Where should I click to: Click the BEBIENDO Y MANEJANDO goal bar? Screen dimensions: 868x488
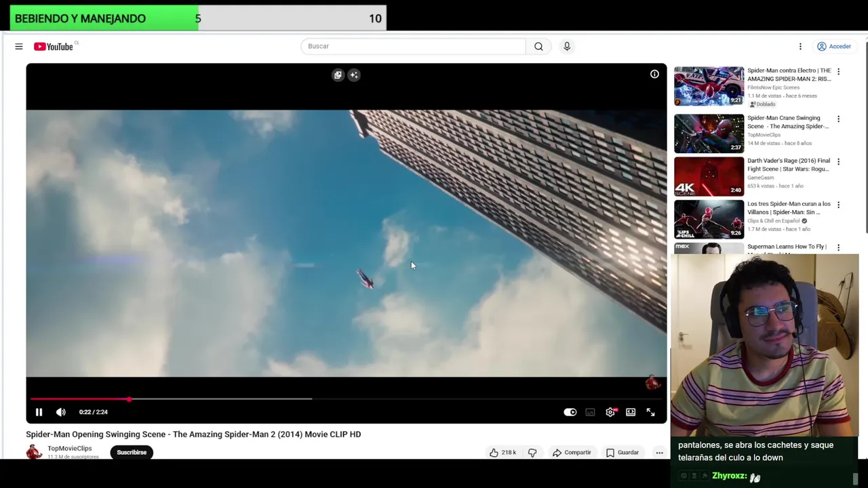coord(198,18)
